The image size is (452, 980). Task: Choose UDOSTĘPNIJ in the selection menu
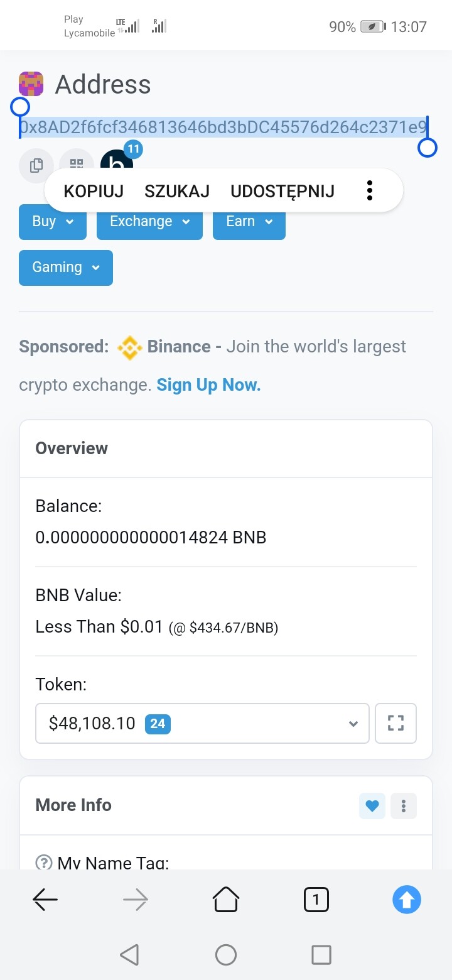tap(282, 191)
